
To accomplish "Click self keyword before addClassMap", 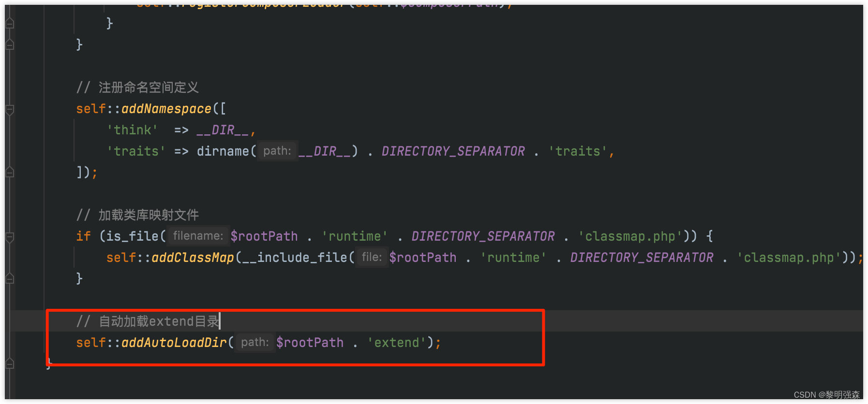I will tap(121, 258).
